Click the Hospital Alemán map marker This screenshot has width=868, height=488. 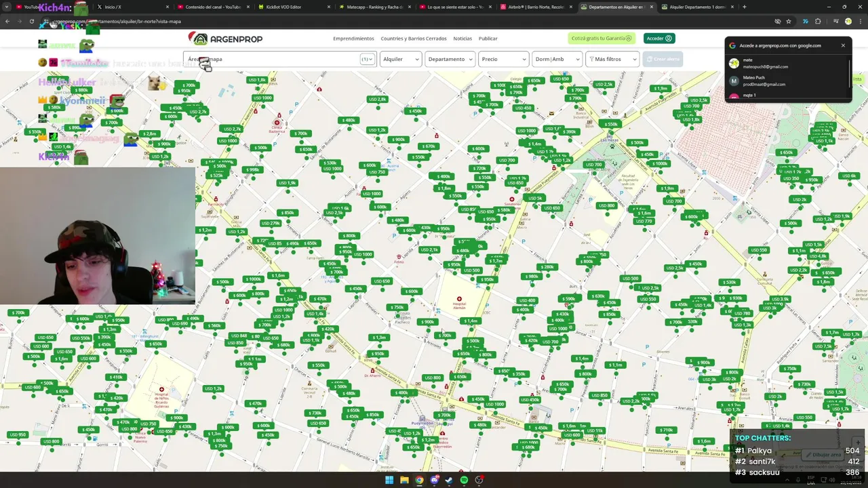[459, 299]
